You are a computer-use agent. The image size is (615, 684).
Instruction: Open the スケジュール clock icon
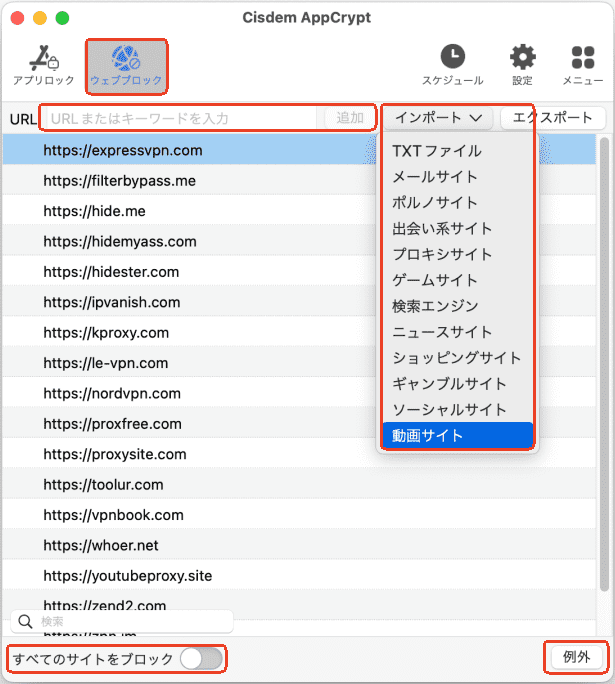coord(452,58)
